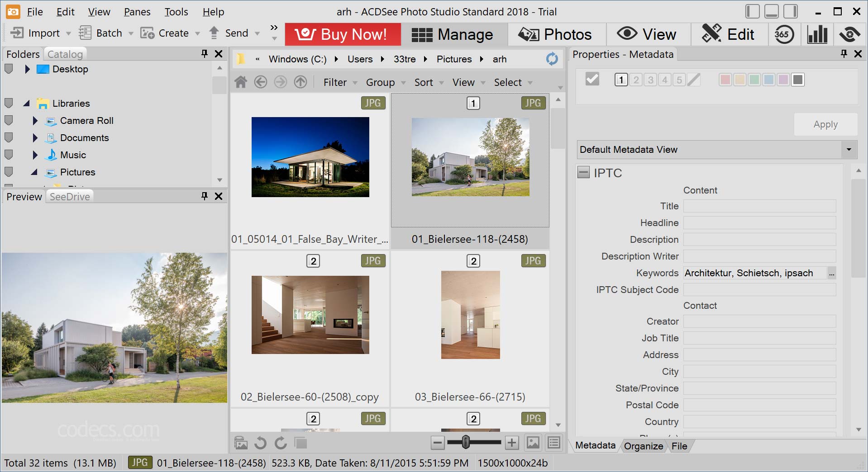Viewport: 868px width, 472px height.
Task: Click the refresh icon in path bar
Action: point(552,59)
